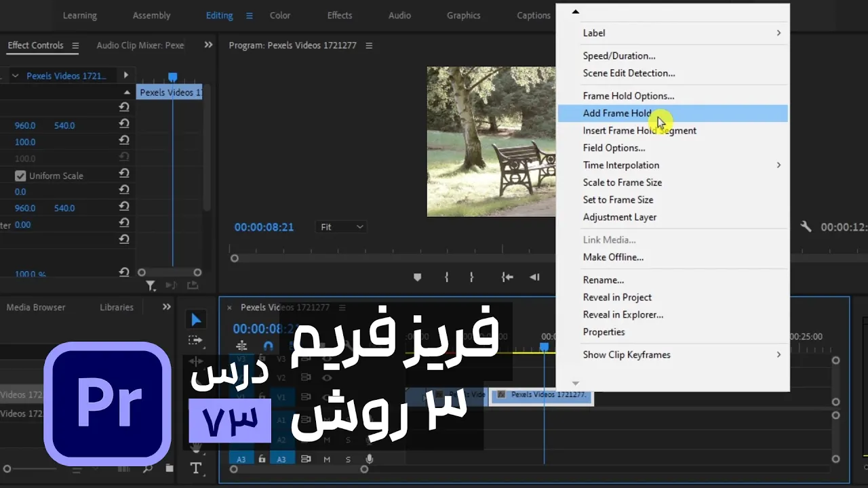Click the park bench video preview

coord(491,142)
